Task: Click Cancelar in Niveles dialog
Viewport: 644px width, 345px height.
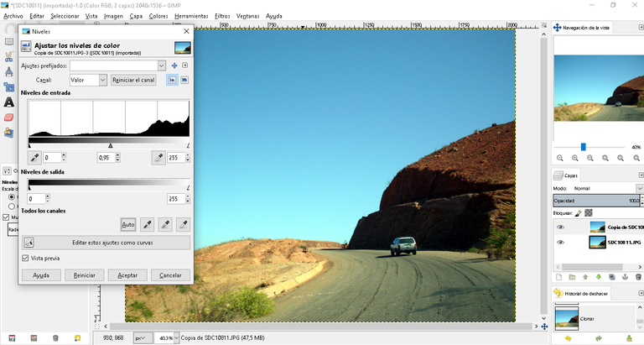Action: coord(170,275)
